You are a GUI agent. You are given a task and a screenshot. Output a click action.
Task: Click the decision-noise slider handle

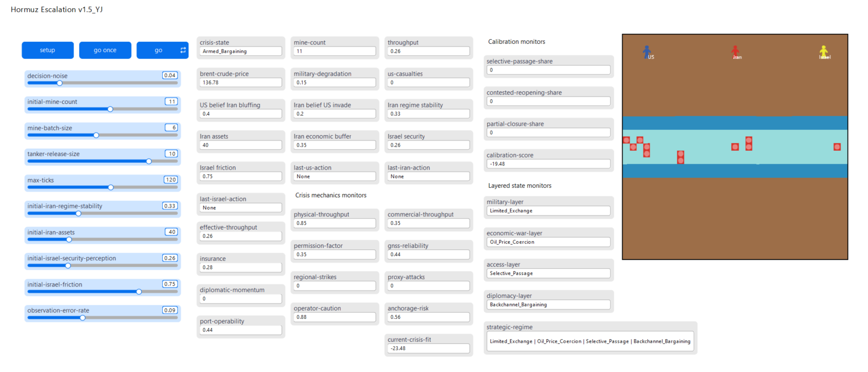(x=60, y=83)
